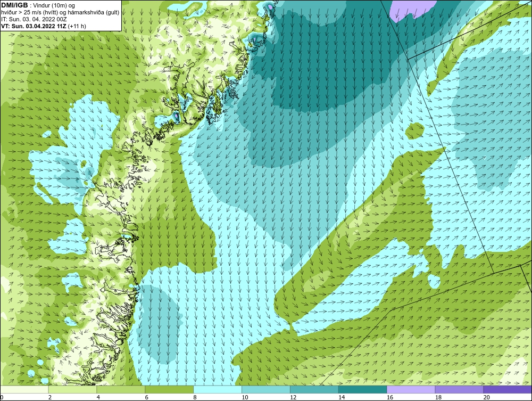Viewport: 532px width, 401px height.
Task: Click the legend scale number '16'
Action: tap(390, 397)
